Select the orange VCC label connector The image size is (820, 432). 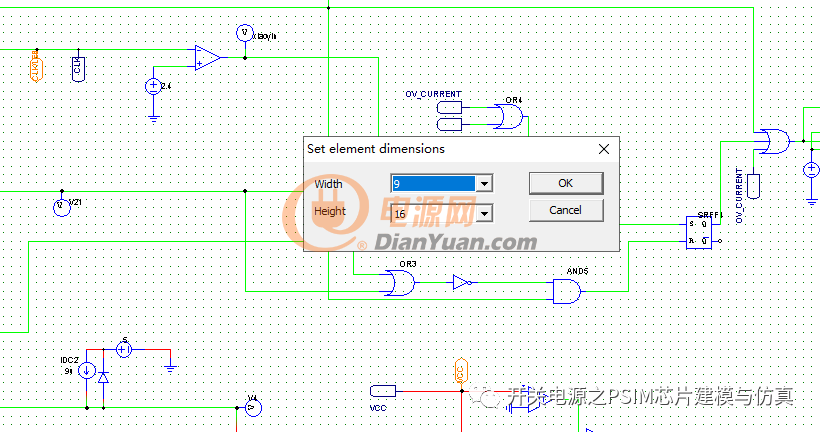click(x=461, y=372)
